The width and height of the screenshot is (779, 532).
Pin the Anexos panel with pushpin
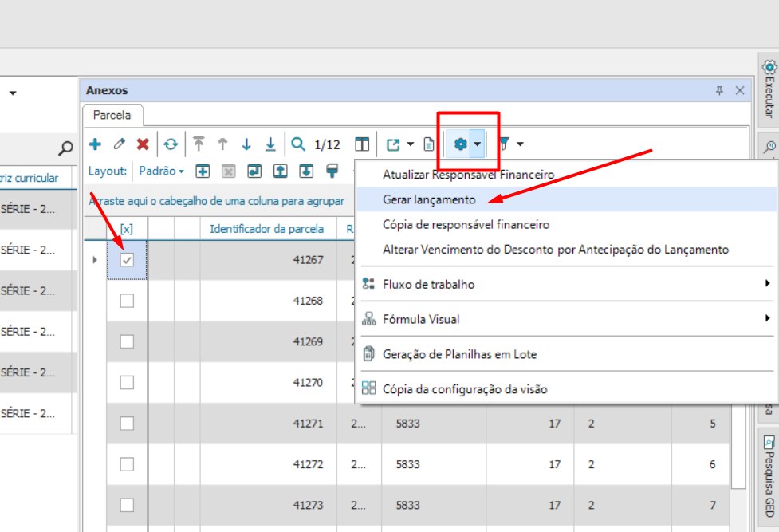point(719,91)
